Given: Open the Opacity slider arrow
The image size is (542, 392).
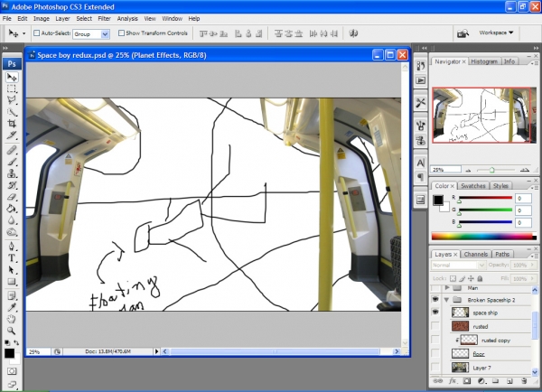Looking at the screenshot, I should click(533, 266).
